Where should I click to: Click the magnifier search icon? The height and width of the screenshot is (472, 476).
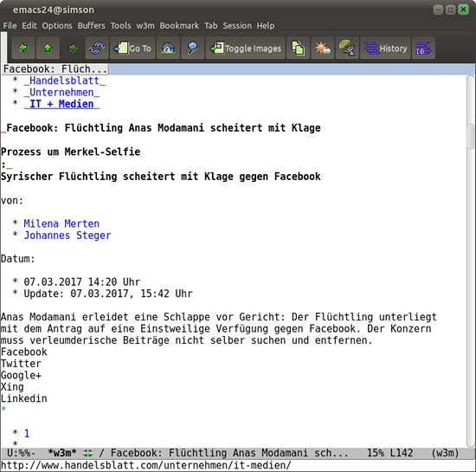tap(192, 48)
